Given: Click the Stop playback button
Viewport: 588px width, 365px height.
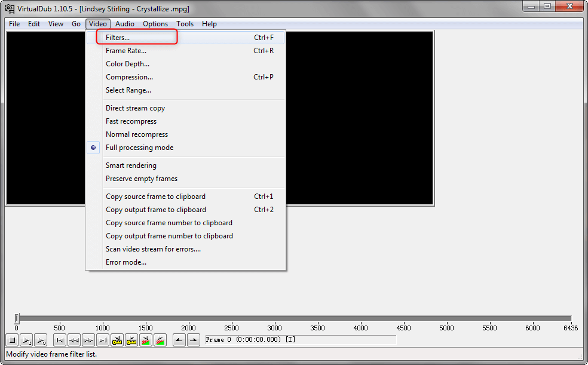Looking at the screenshot, I should point(12,341).
